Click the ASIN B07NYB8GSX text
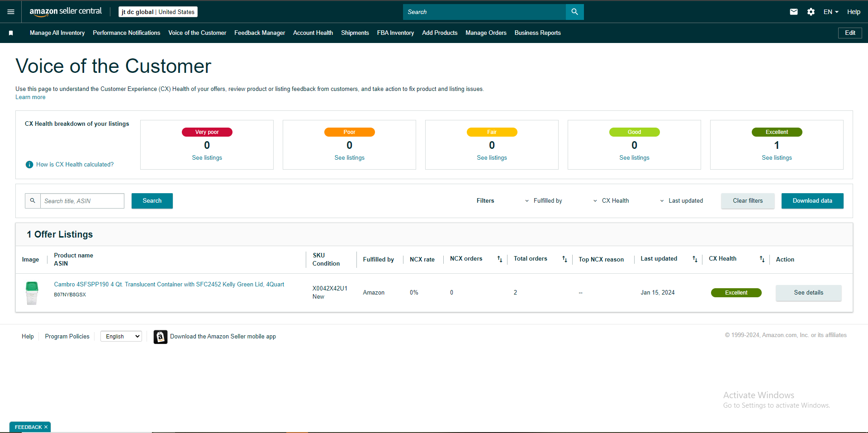The width and height of the screenshot is (868, 433). [70, 295]
